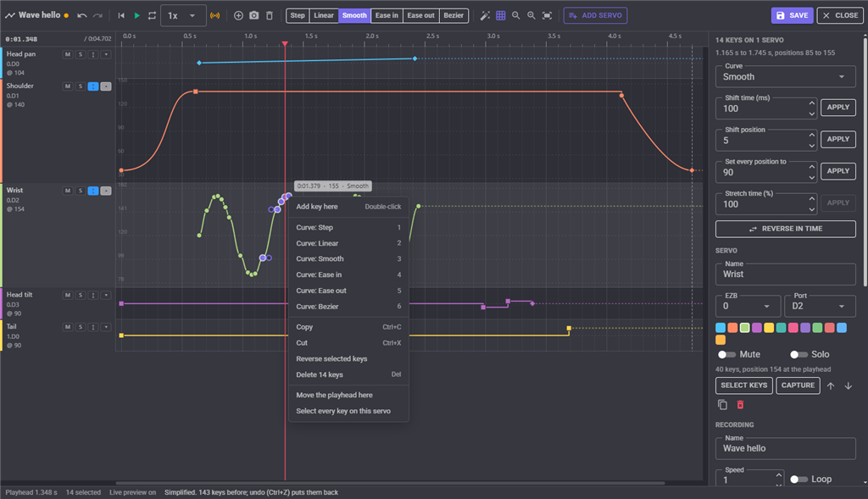
Task: Mute the Head pan track
Action: [x=68, y=54]
